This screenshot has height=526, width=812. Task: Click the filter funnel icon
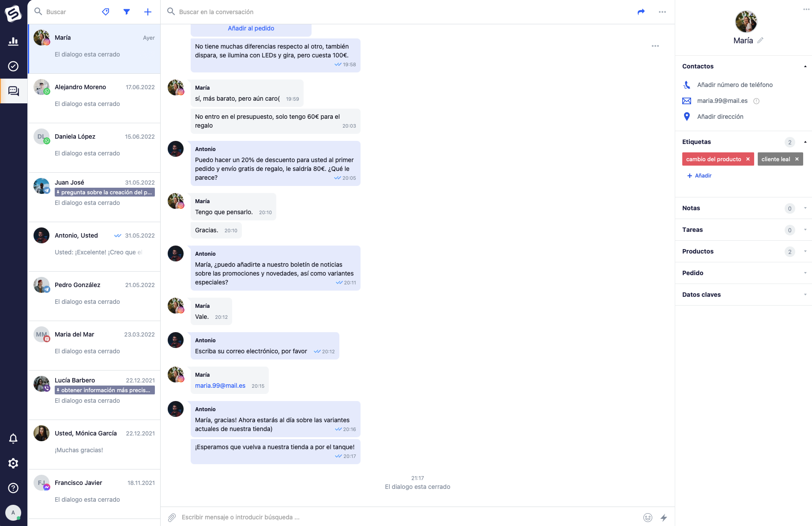[127, 12]
